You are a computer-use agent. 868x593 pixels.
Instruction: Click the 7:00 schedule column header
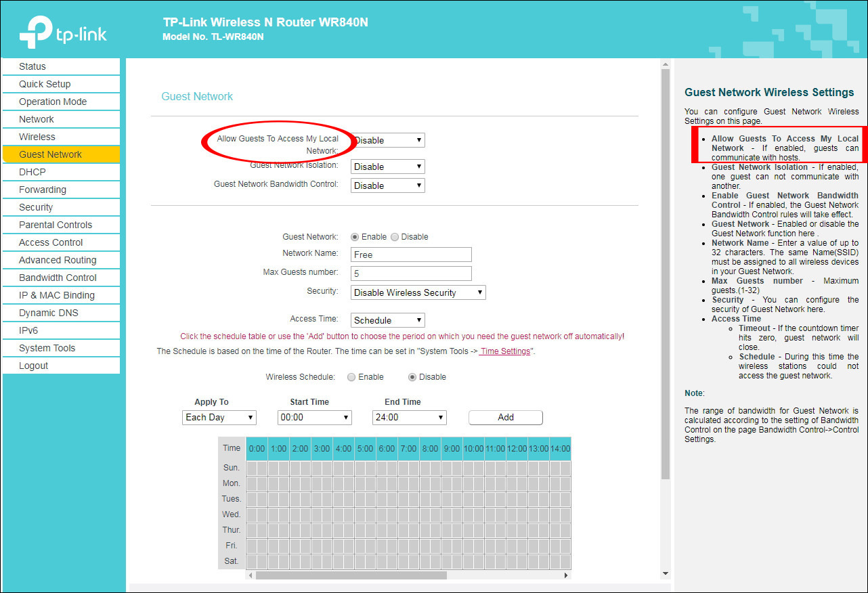pyautogui.click(x=408, y=448)
